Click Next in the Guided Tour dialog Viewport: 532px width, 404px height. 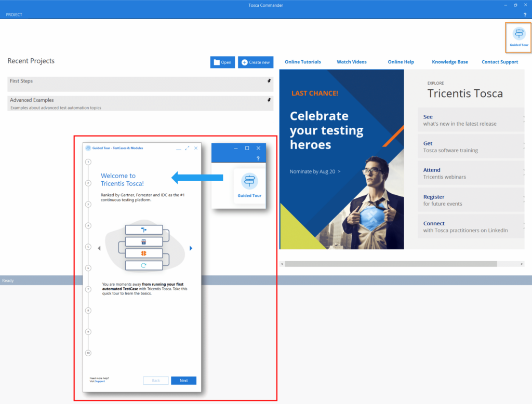click(183, 381)
